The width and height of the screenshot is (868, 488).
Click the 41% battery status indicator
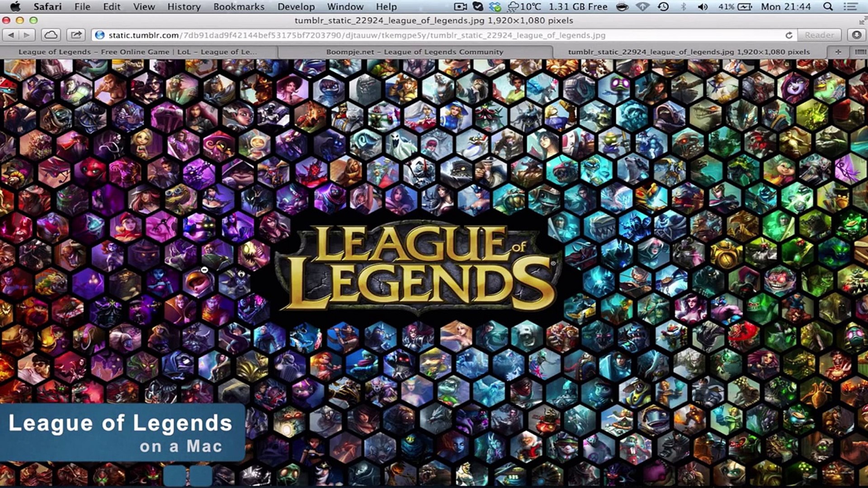pos(735,6)
